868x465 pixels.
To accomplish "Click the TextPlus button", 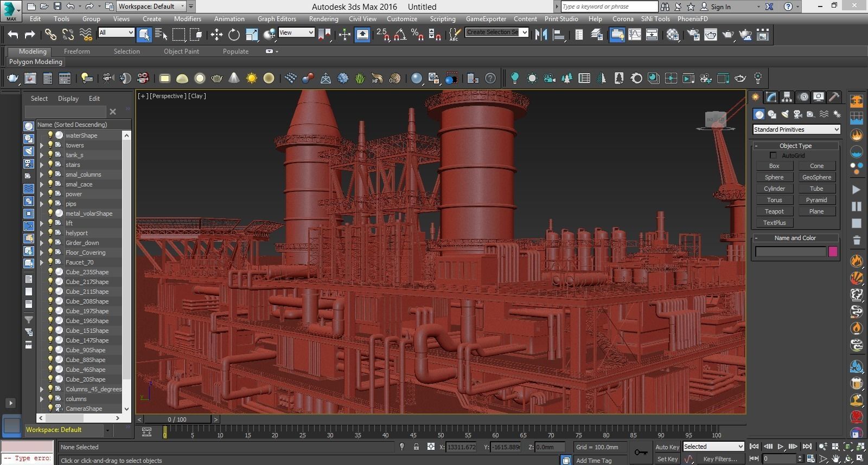I will (x=774, y=223).
